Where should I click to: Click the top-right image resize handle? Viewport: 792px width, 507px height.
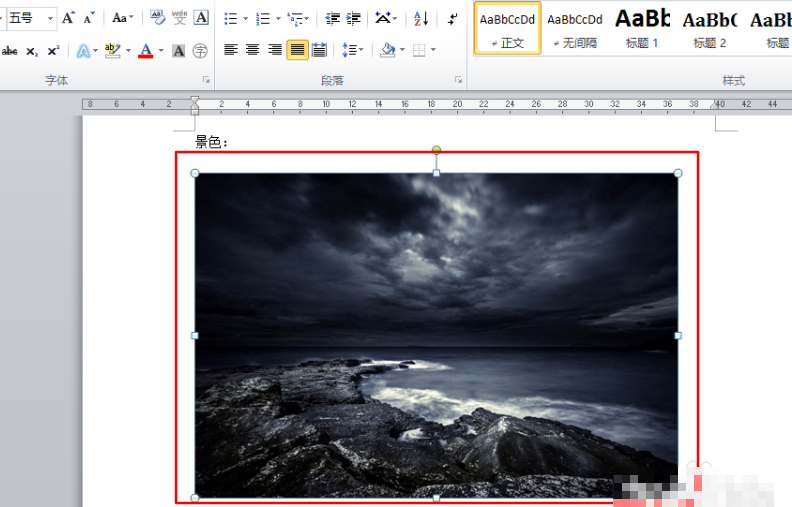point(678,173)
